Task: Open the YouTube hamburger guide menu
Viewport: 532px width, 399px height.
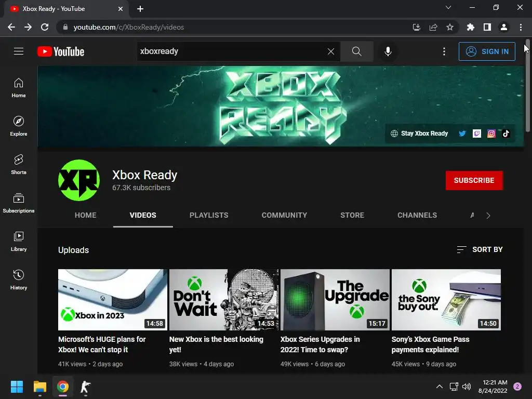Action: (x=19, y=51)
